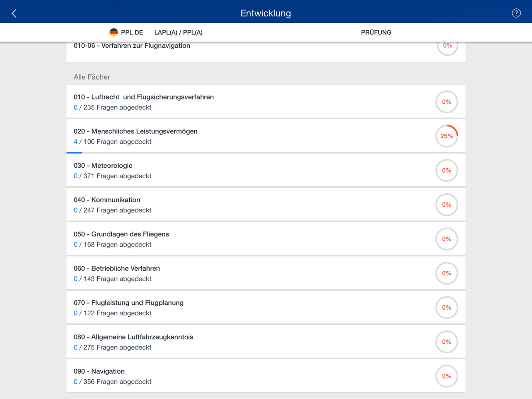Click the blue progress bar under subject 020
The width and height of the screenshot is (532, 399).
point(74,152)
